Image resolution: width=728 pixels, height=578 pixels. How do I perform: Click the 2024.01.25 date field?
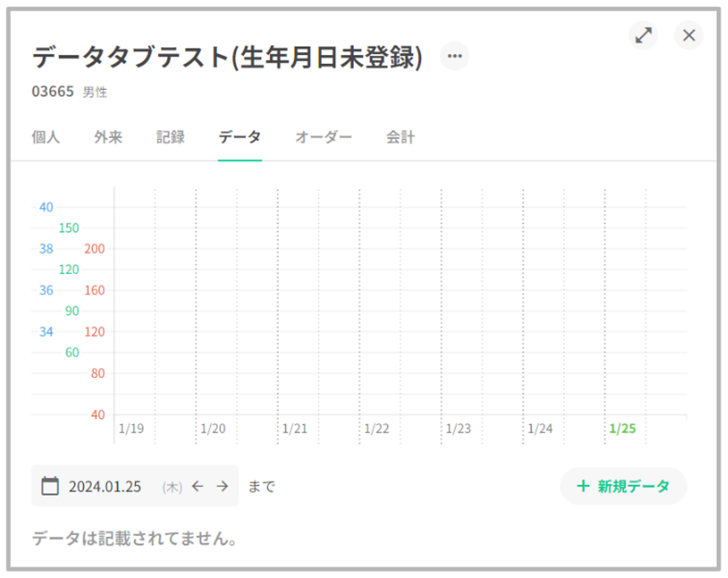pyautogui.click(x=105, y=487)
